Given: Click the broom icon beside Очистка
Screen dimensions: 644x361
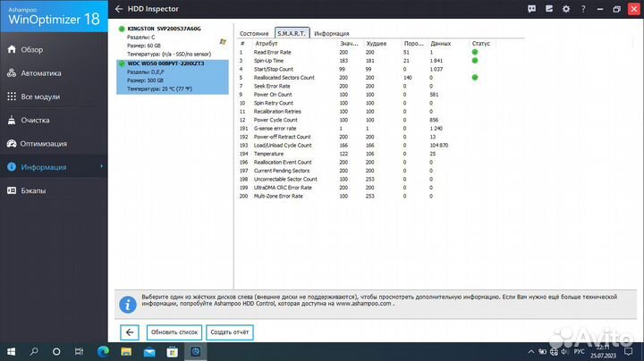Looking at the screenshot, I should 12,121.
